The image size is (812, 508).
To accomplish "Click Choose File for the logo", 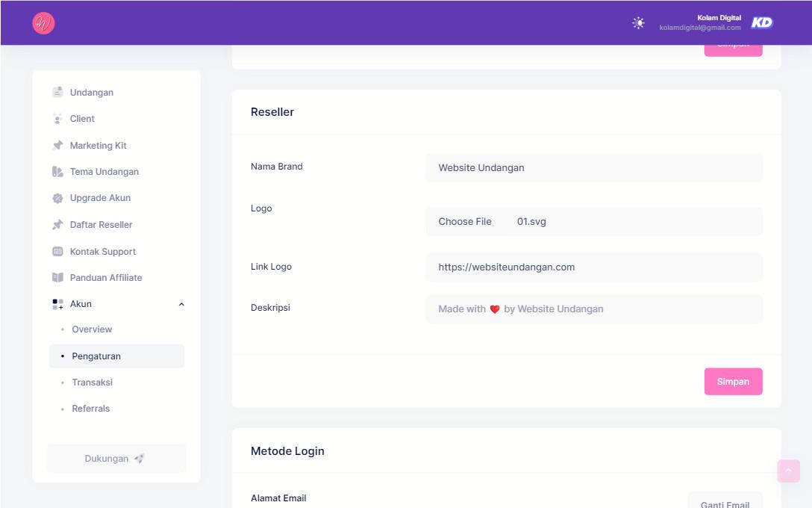I will [465, 222].
